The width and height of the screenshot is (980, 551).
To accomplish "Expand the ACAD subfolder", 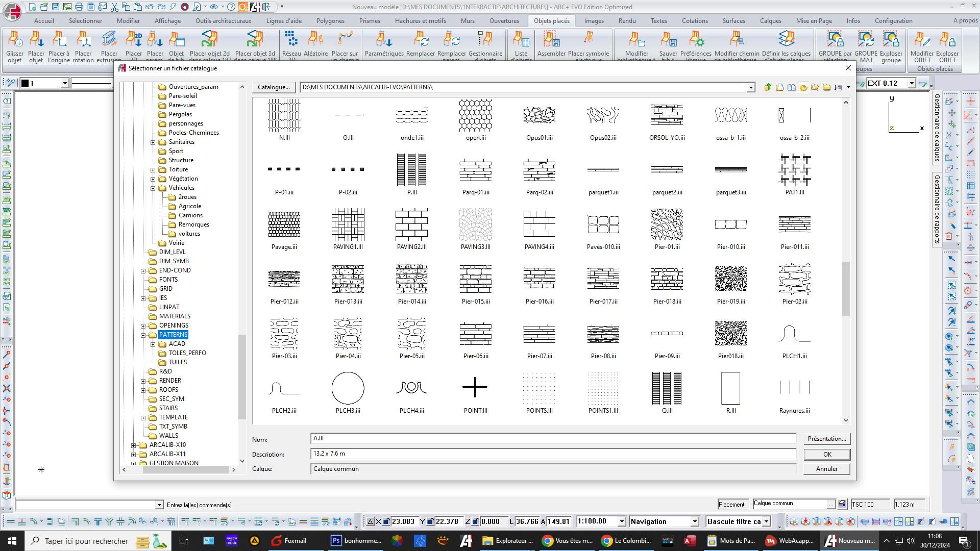I will click(x=153, y=344).
